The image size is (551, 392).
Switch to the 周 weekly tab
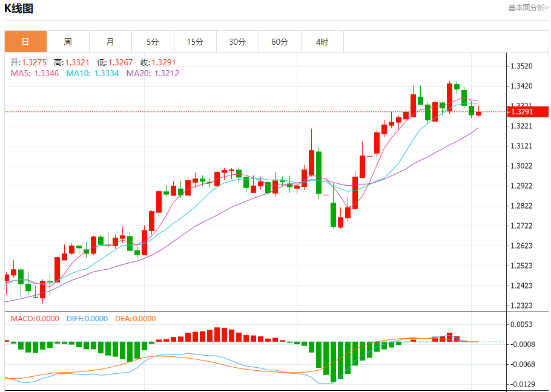tap(68, 42)
